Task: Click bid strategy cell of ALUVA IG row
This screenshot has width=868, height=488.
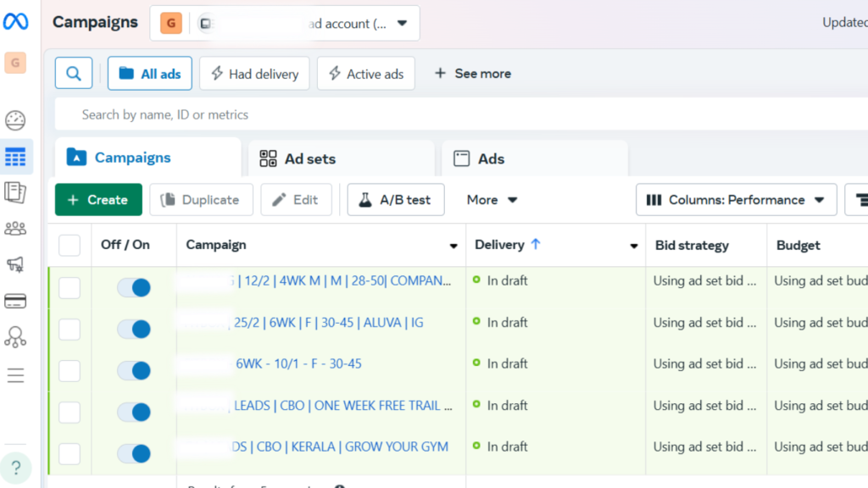Action: [704, 323]
